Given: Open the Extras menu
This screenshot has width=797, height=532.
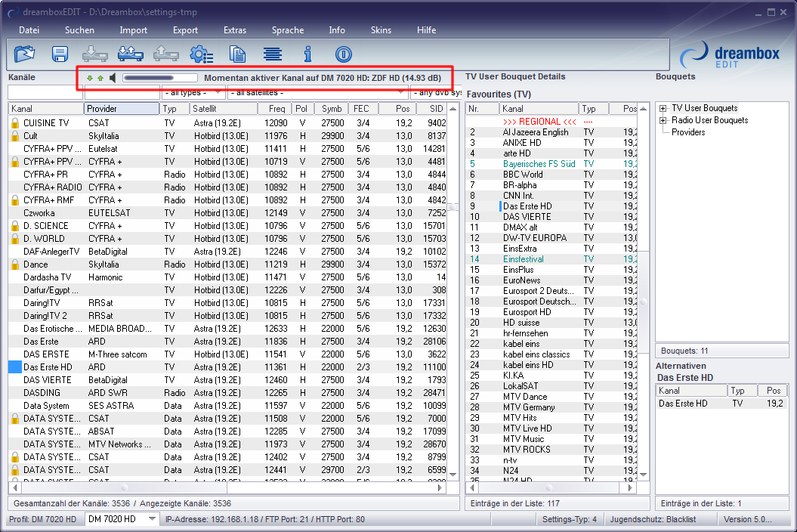Looking at the screenshot, I should click(235, 30).
